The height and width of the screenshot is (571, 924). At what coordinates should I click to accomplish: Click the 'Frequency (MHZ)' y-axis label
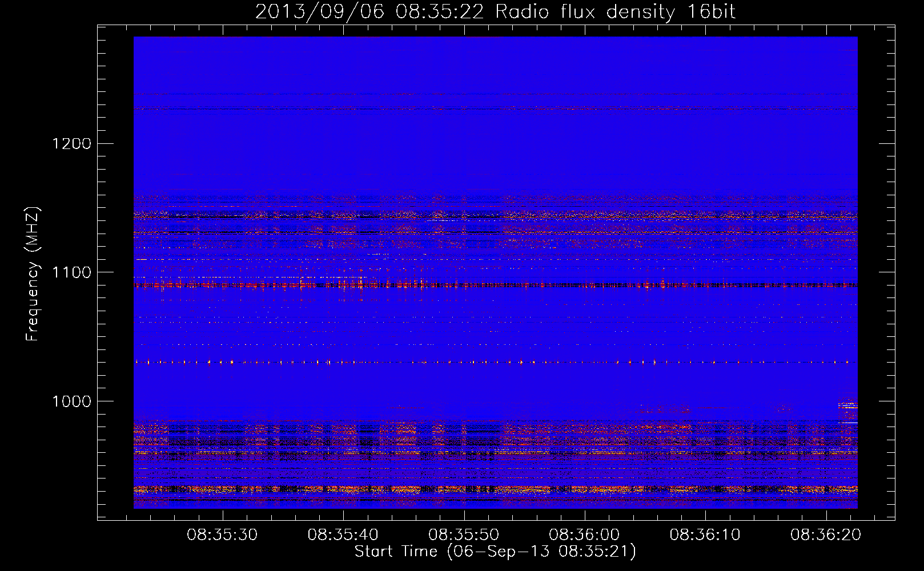(x=33, y=274)
